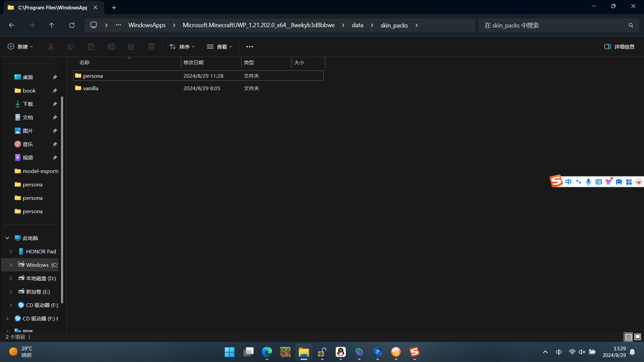644x362 pixels.
Task: Expand breadcrumb chevron after skin_packs
Action: 417,25
